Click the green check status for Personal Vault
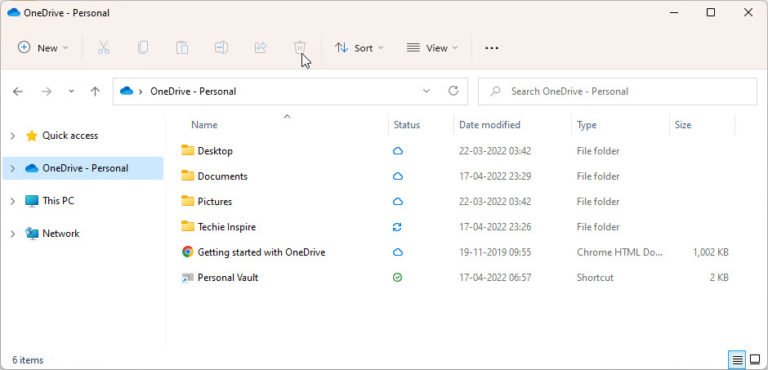Screen dimensions: 768x370 398,277
